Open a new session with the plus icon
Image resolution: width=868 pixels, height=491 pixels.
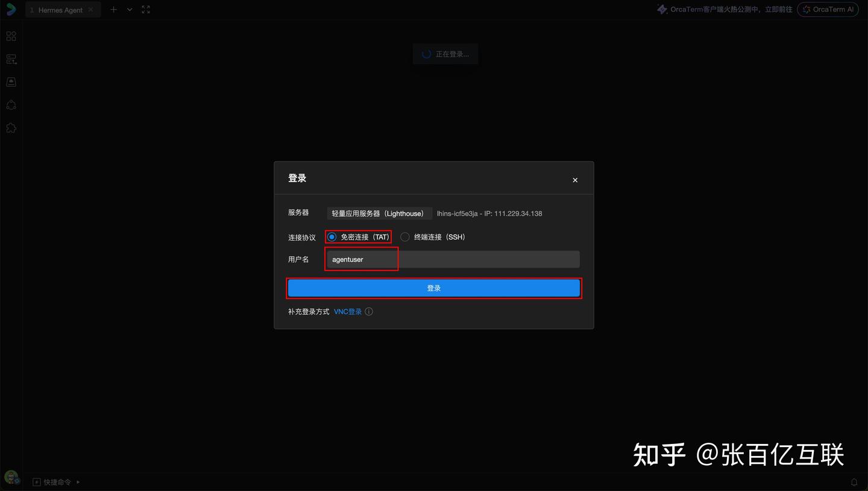113,9
